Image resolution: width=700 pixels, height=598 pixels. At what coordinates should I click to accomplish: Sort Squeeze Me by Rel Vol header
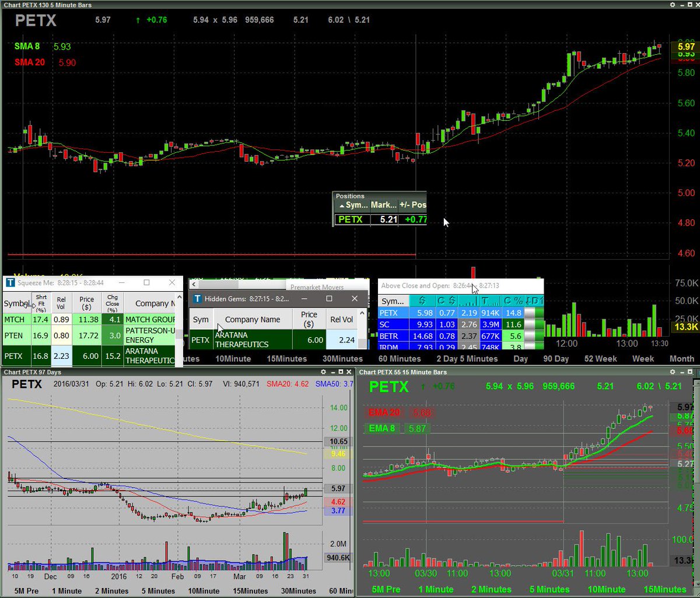click(x=61, y=303)
